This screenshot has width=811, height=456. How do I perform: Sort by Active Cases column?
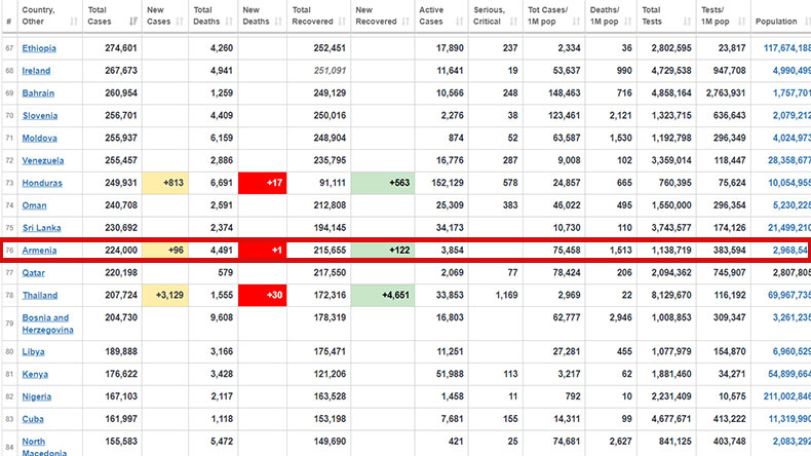[441, 16]
